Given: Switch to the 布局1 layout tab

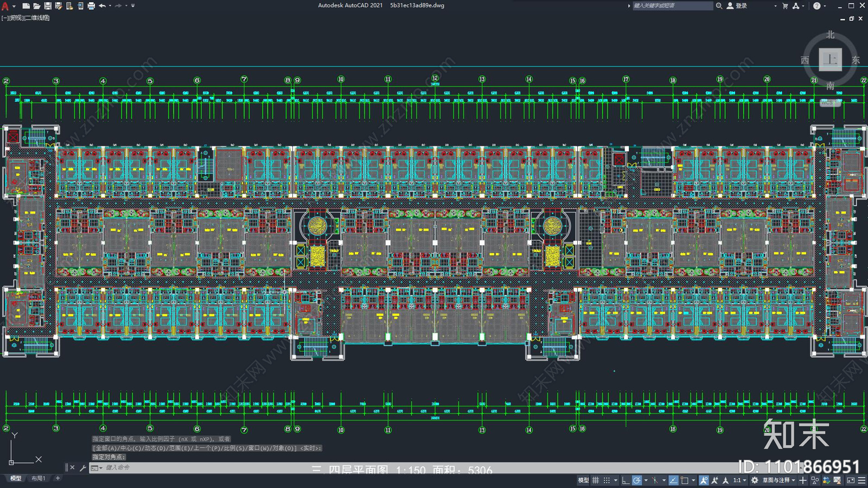Looking at the screenshot, I should (x=38, y=478).
